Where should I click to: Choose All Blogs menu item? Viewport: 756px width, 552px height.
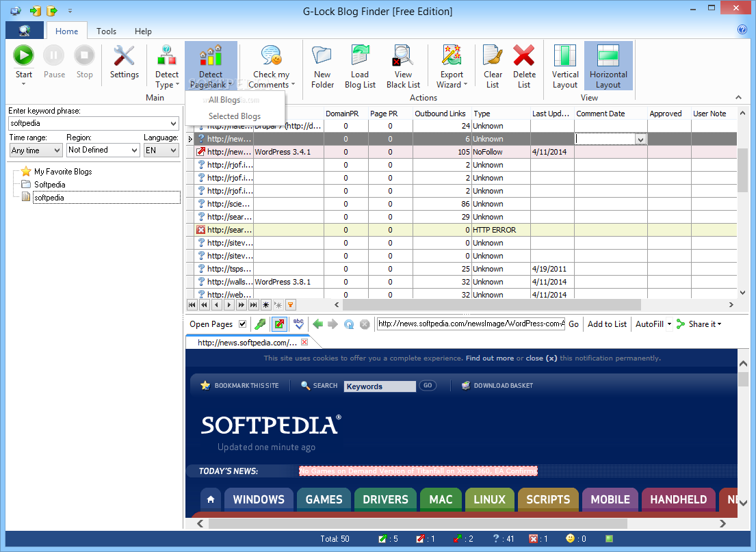coord(235,100)
